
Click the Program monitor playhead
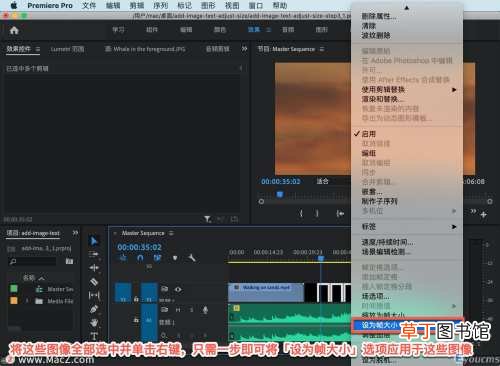pos(280,194)
